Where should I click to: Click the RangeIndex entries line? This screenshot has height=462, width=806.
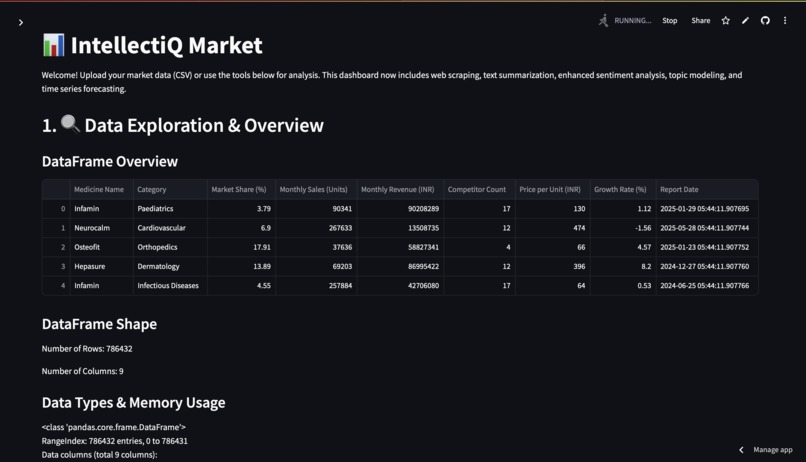(115, 441)
